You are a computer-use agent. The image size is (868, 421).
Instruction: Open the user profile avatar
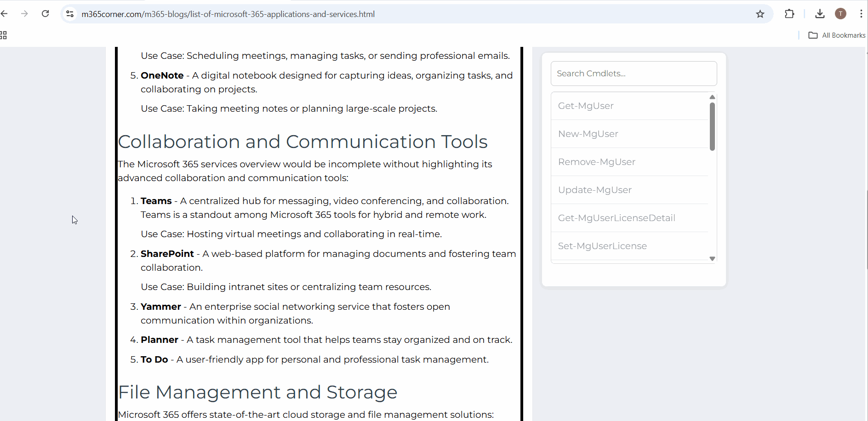click(840, 14)
